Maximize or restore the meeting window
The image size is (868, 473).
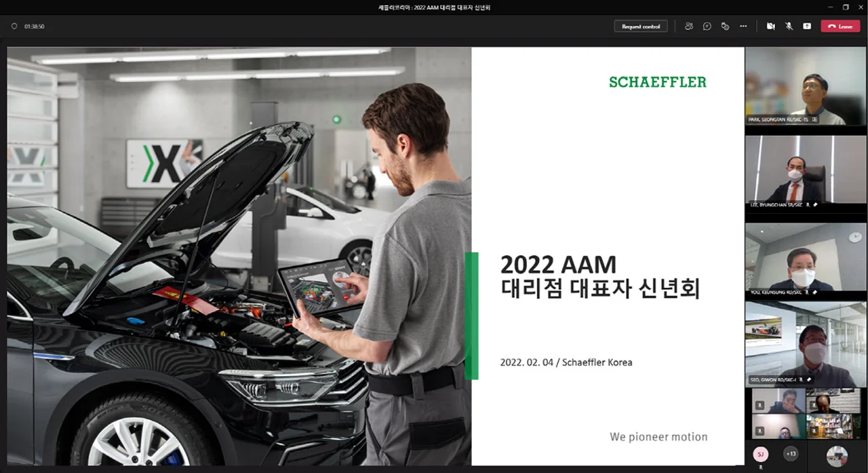tap(846, 7)
